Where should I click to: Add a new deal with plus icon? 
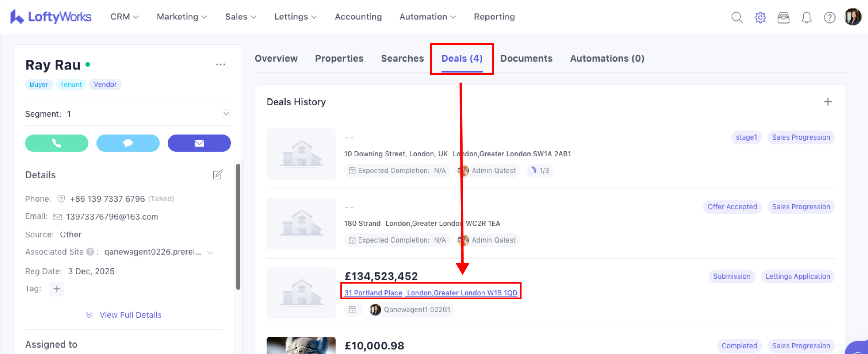828,102
